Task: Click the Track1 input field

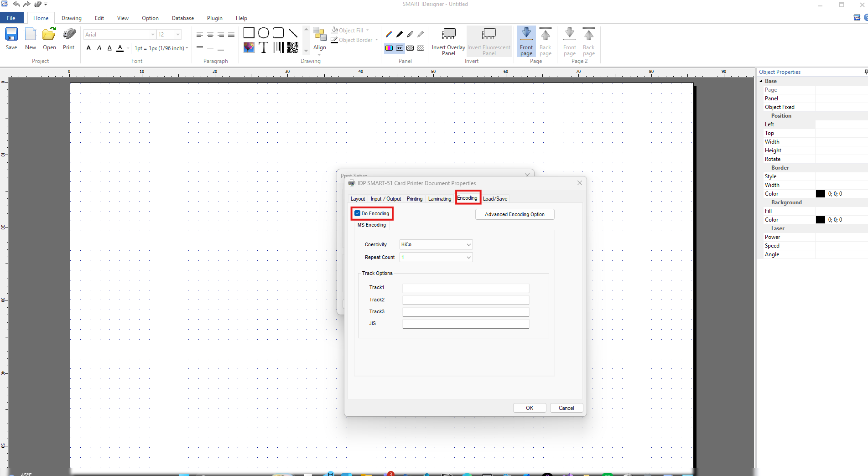Action: pyautogui.click(x=466, y=288)
